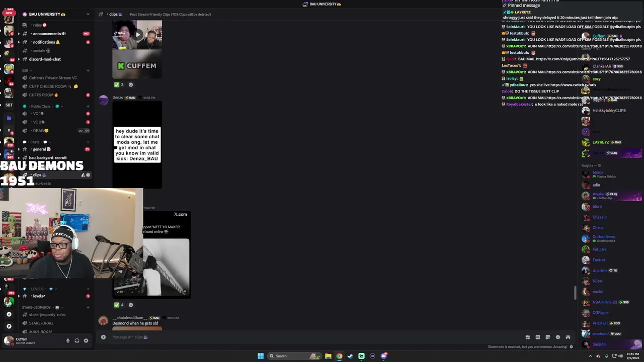Image resolution: width=644 pixels, height=362 pixels.
Task: Click the plus icon beside STAKE-JEOPARDY category
Action: pyautogui.click(x=88, y=307)
